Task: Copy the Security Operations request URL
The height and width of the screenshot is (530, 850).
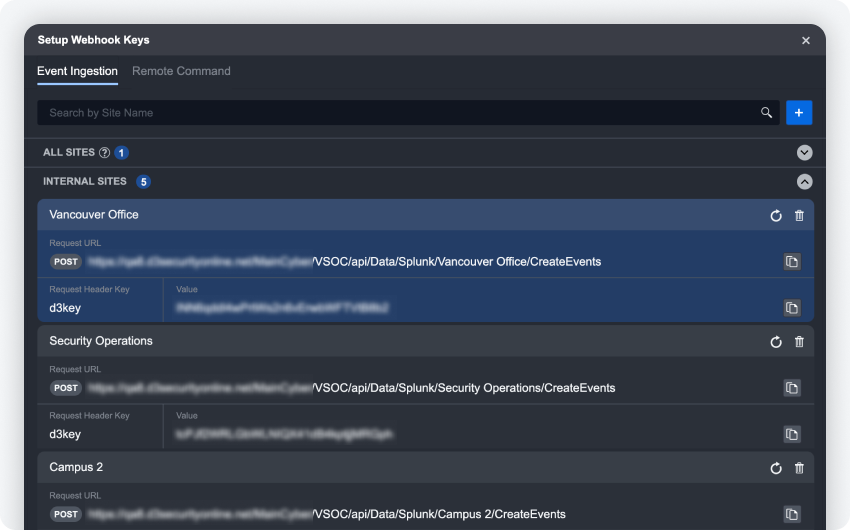Action: (x=791, y=388)
